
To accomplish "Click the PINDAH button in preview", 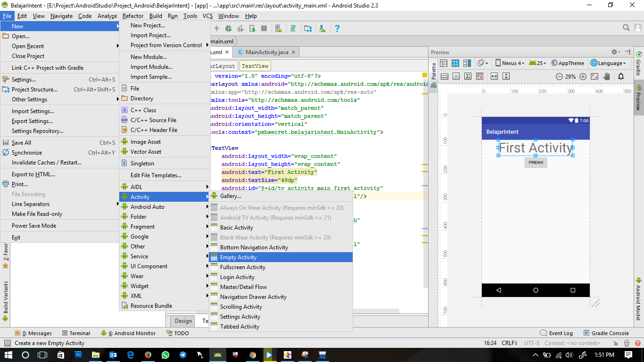I will tap(536, 162).
